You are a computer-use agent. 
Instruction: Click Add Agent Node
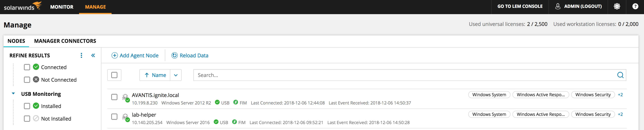[x=135, y=55]
